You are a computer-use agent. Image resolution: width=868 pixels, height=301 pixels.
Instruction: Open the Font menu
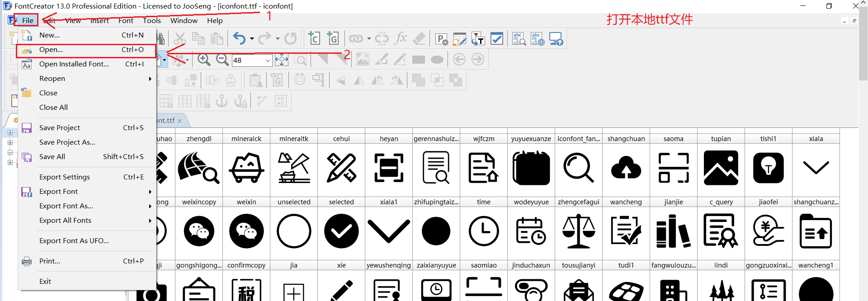tap(126, 21)
